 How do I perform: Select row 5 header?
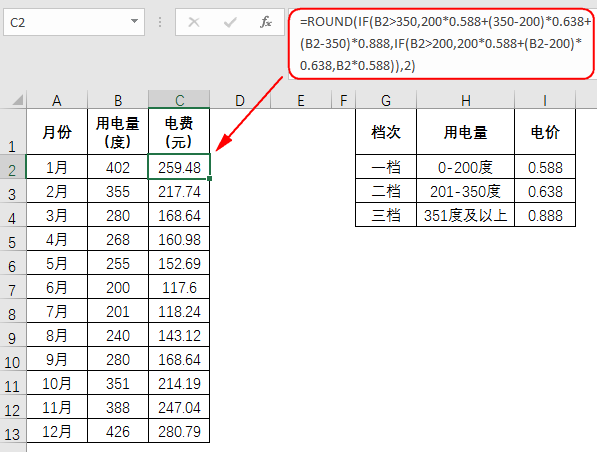coord(13,239)
